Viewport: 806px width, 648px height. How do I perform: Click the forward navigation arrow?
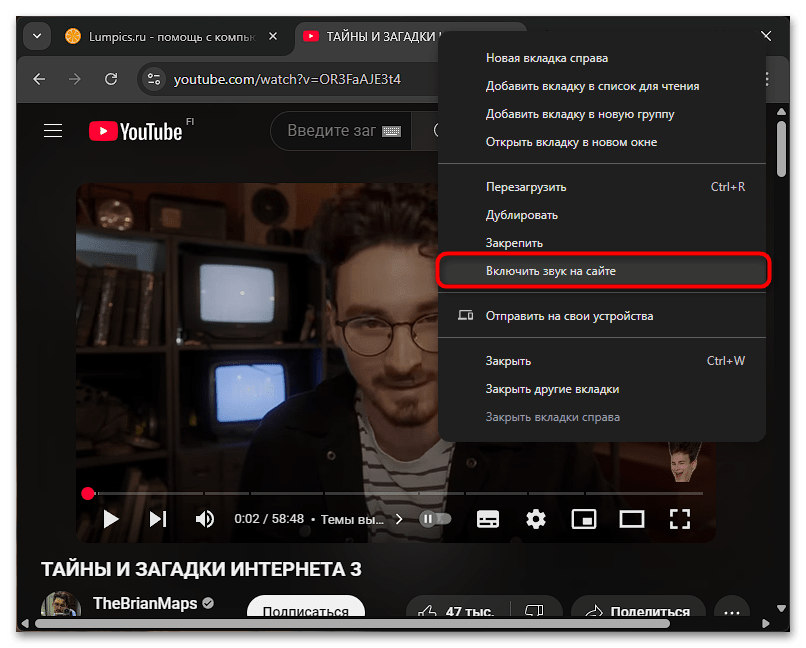point(75,79)
